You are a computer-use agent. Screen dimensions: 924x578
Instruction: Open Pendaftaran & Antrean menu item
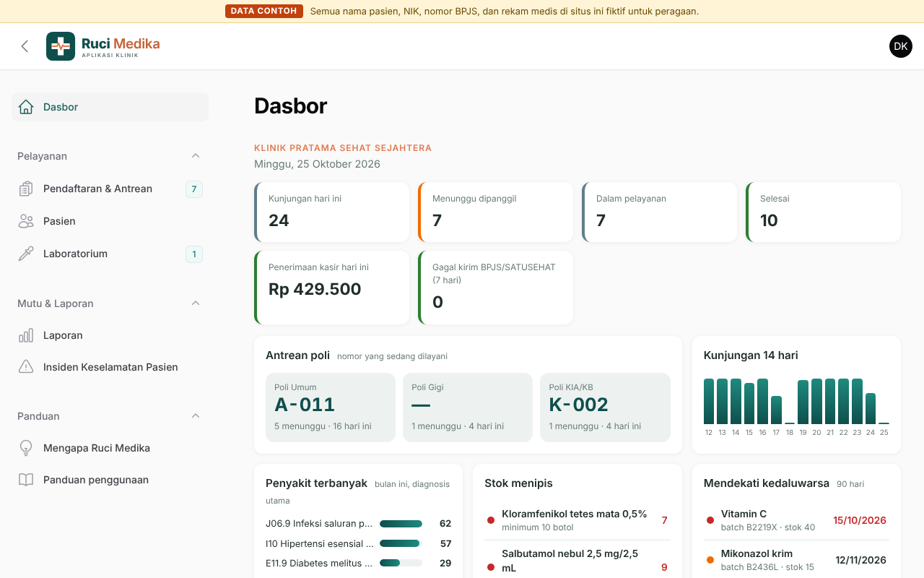click(x=110, y=189)
